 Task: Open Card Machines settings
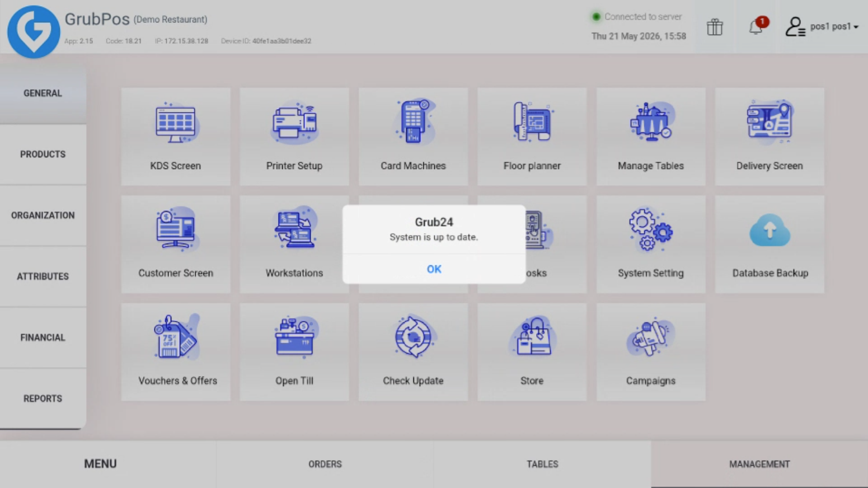(x=413, y=137)
